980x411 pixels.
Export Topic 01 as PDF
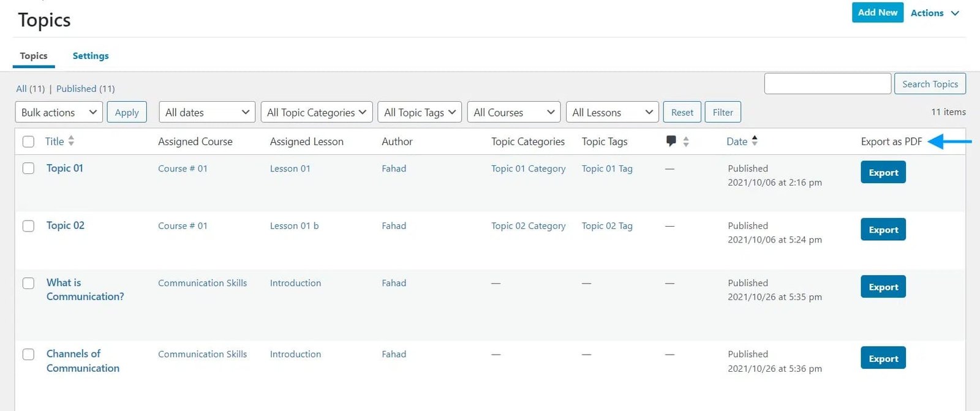click(883, 172)
